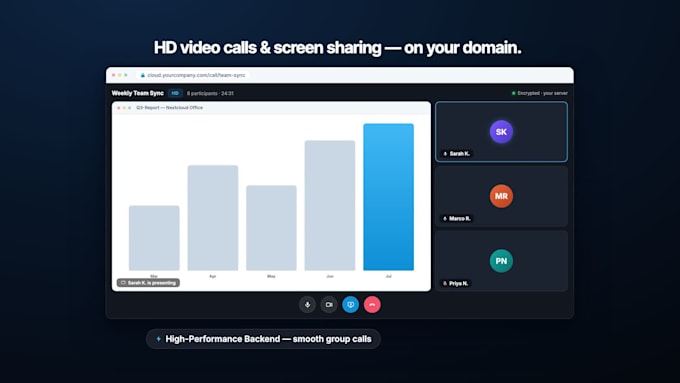Click the 'May' axis label
This screenshot has height=383, width=680.
pyautogui.click(x=271, y=276)
